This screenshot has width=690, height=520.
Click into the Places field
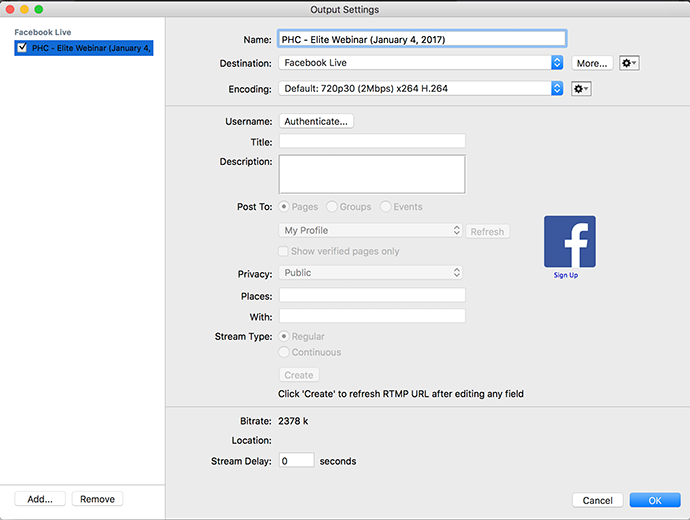click(372, 295)
